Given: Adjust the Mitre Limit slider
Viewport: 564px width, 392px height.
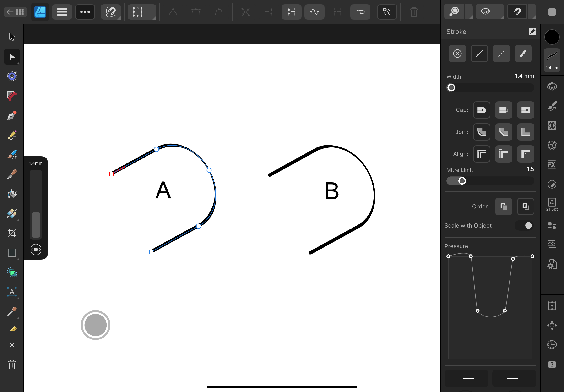Looking at the screenshot, I should point(490,181).
